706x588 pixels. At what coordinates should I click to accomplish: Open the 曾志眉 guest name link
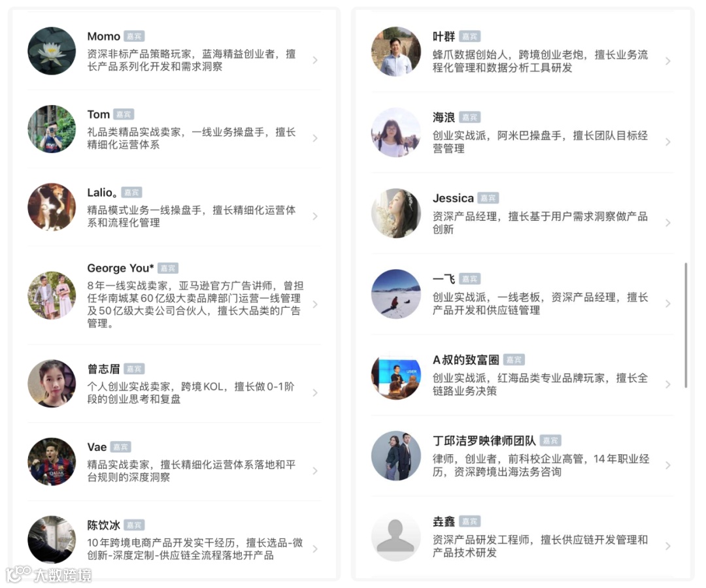point(103,369)
